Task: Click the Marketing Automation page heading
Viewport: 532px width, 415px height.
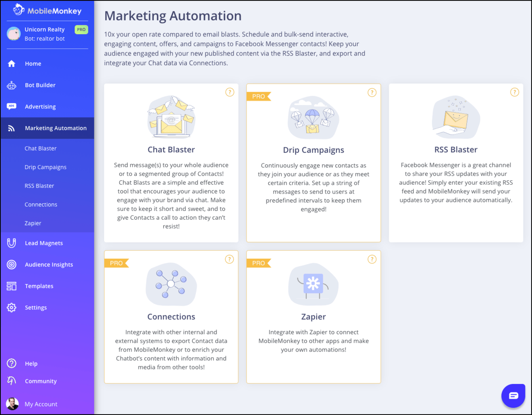Action: click(x=173, y=16)
